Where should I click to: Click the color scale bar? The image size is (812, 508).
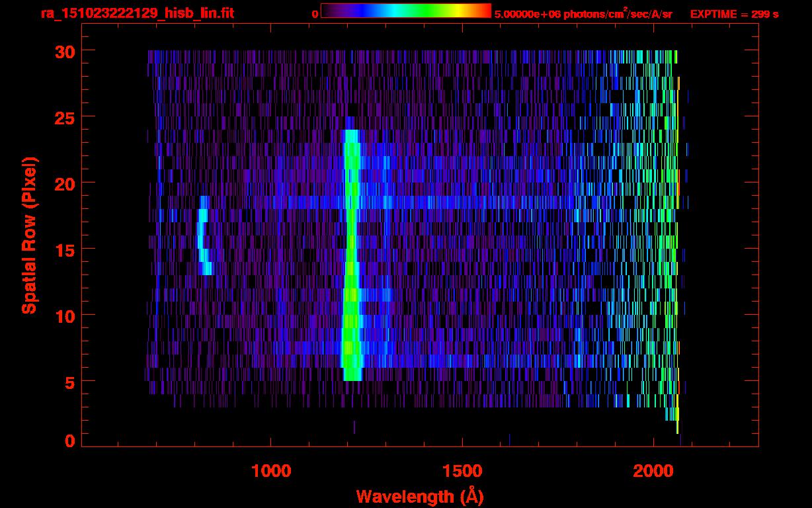tap(406, 11)
